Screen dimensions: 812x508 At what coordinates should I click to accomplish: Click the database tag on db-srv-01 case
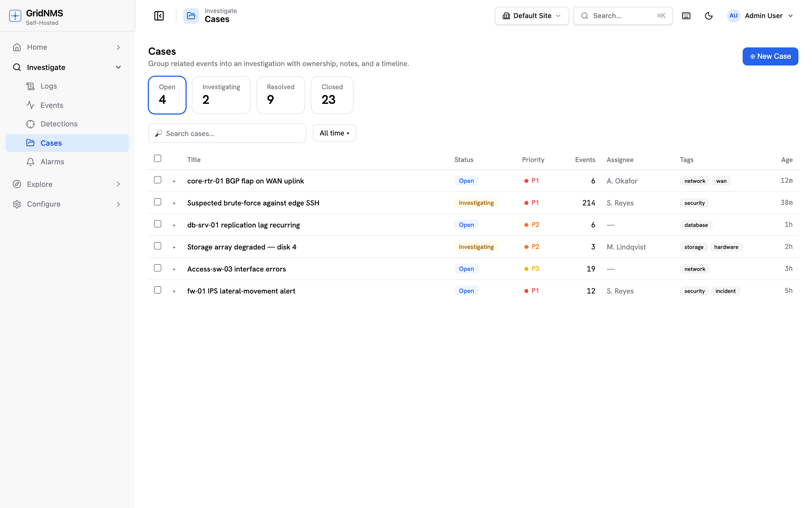(x=696, y=225)
